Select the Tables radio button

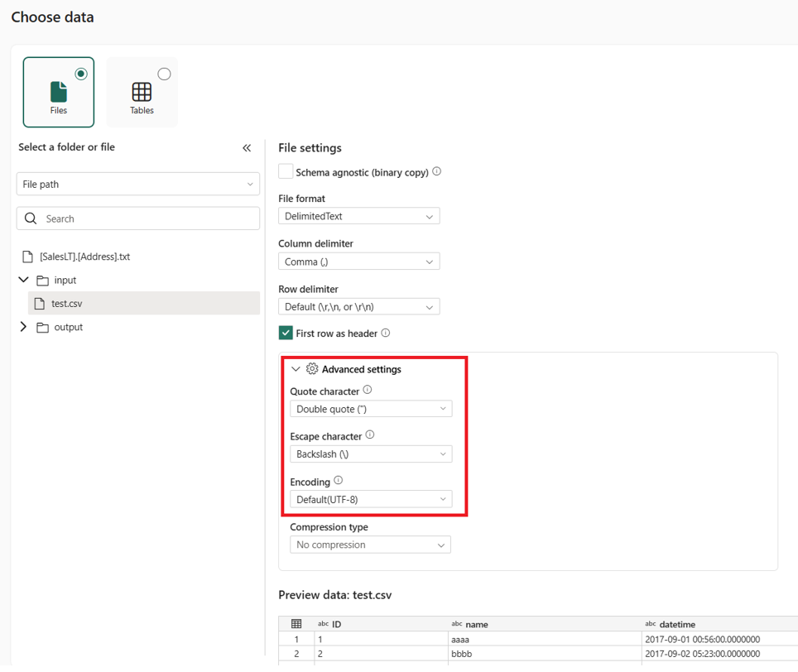tap(163, 73)
